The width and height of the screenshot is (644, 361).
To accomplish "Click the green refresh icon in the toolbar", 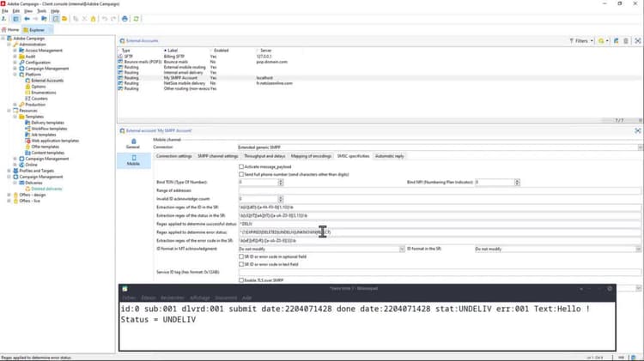I will 136,19.
